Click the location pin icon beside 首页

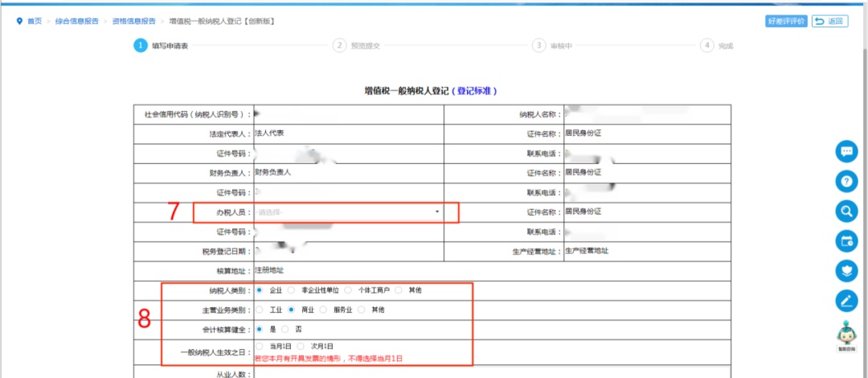19,21
